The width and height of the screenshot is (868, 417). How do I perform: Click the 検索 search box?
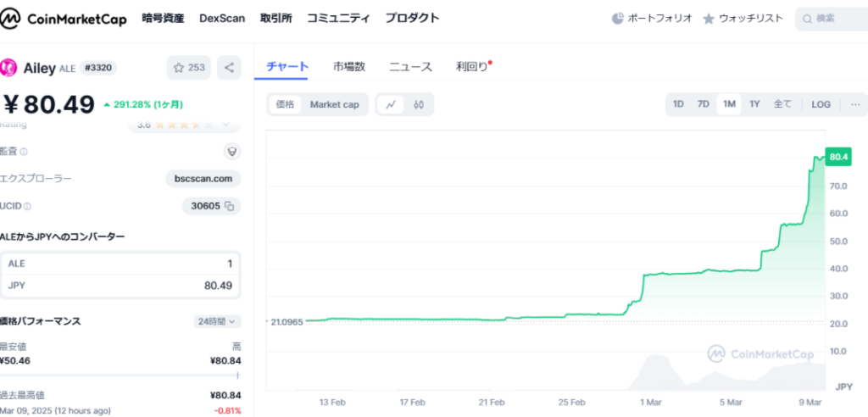(832, 19)
